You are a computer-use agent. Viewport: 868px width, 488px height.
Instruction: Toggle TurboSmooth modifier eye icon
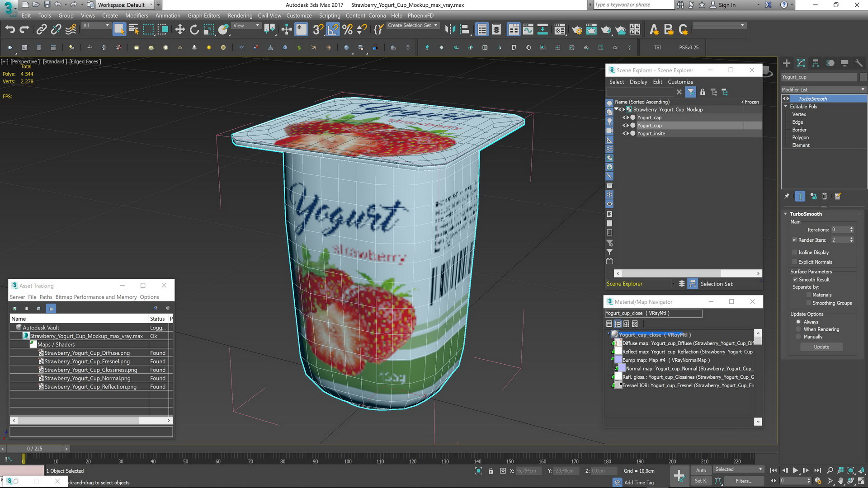786,99
